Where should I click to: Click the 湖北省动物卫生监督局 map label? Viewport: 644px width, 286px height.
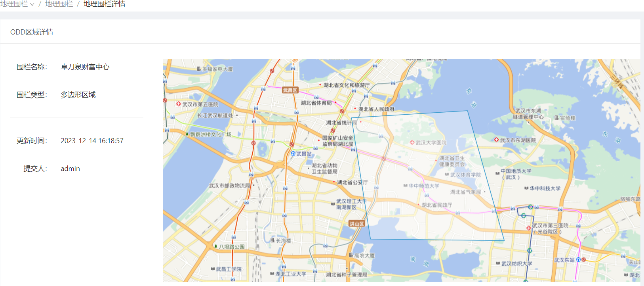(x=325, y=169)
